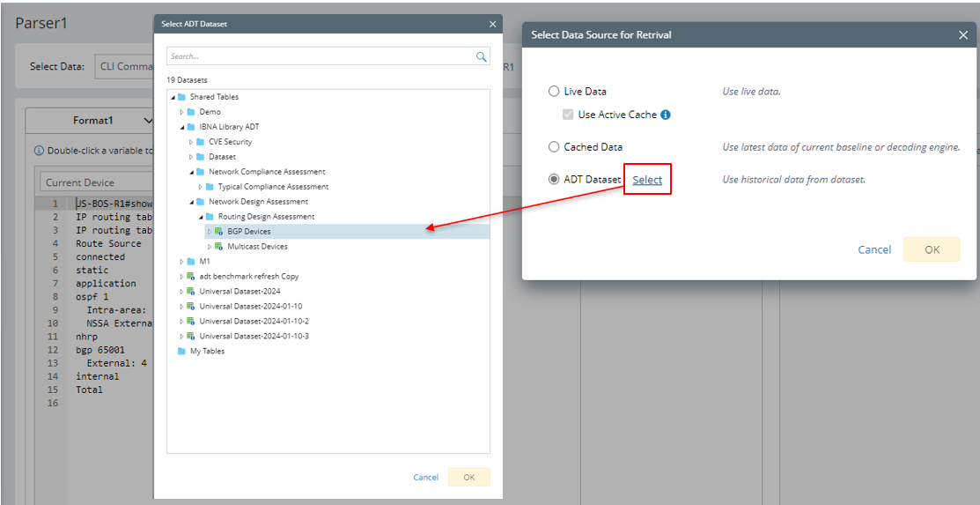The height and width of the screenshot is (505, 980).
Task: Expand the Dataset folder node
Action: point(191,157)
